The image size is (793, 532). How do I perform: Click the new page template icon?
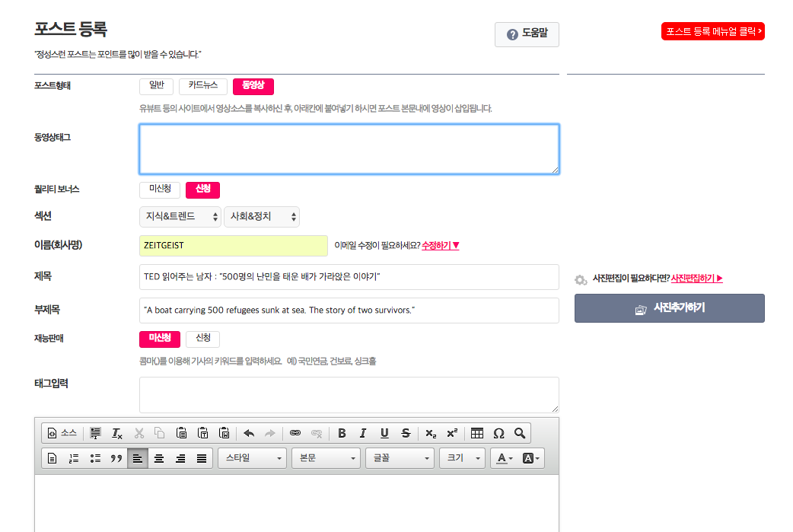[52, 458]
